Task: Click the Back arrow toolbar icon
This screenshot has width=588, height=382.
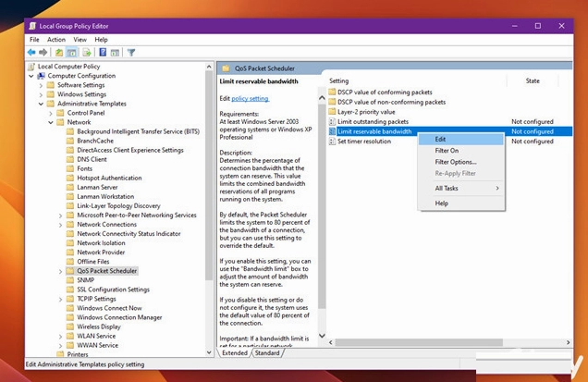Action: [x=31, y=53]
